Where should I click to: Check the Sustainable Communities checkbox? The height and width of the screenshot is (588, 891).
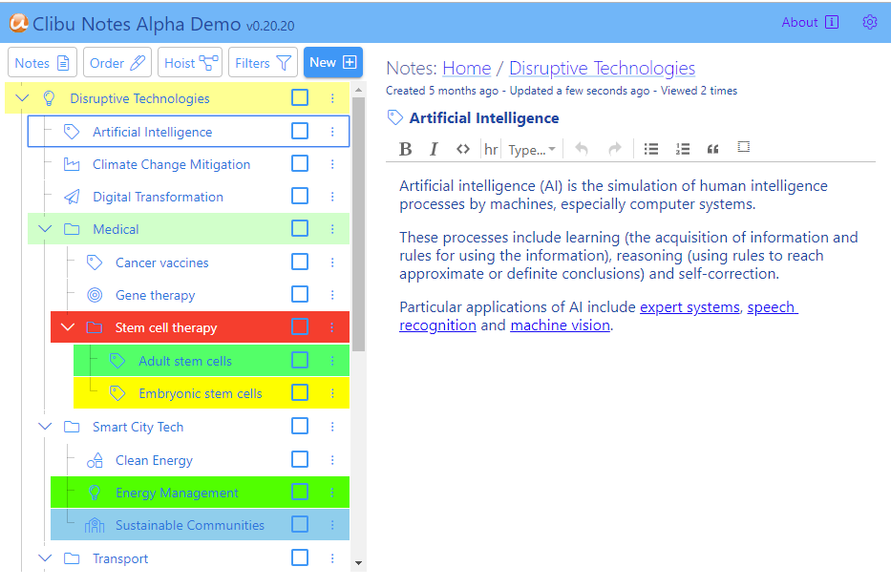coord(300,524)
